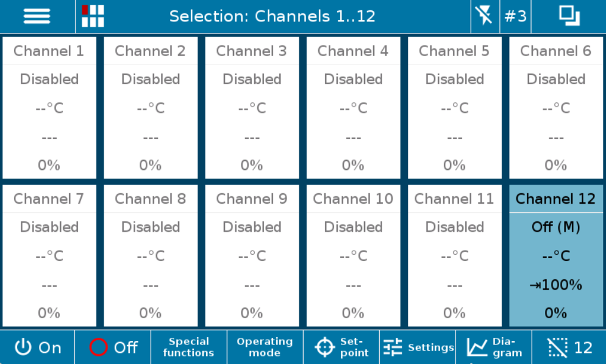This screenshot has width=606, height=364.
Task: Open the overlapping windows icon
Action: [569, 16]
